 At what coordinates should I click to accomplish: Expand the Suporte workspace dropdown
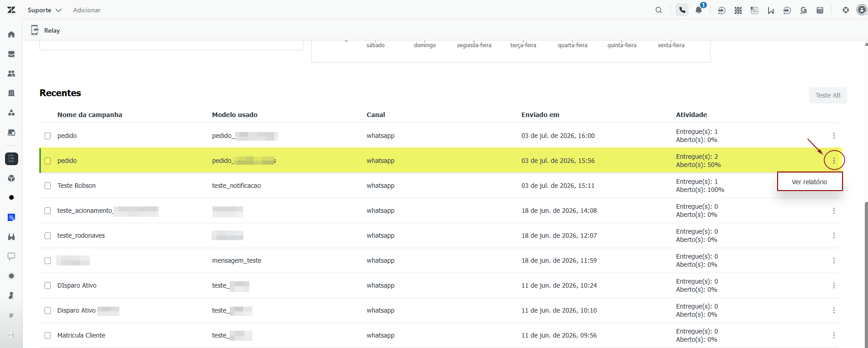(44, 10)
